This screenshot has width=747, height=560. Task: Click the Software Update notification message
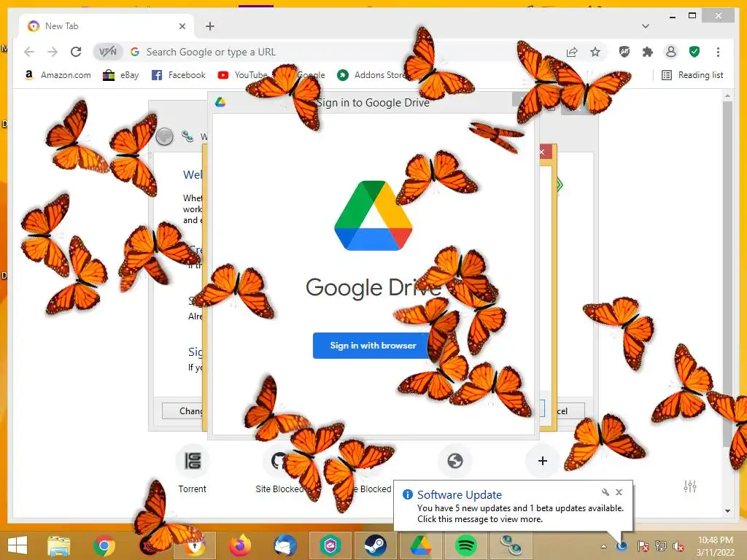(520, 514)
